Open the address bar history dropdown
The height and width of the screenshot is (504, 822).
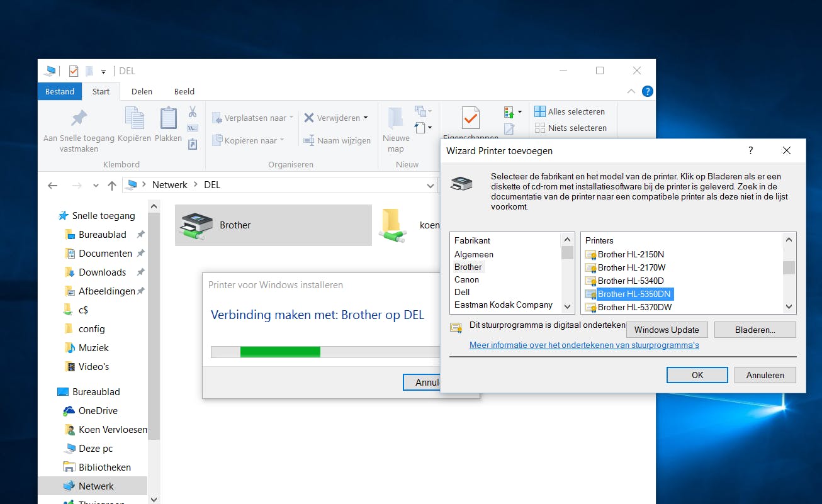point(431,186)
